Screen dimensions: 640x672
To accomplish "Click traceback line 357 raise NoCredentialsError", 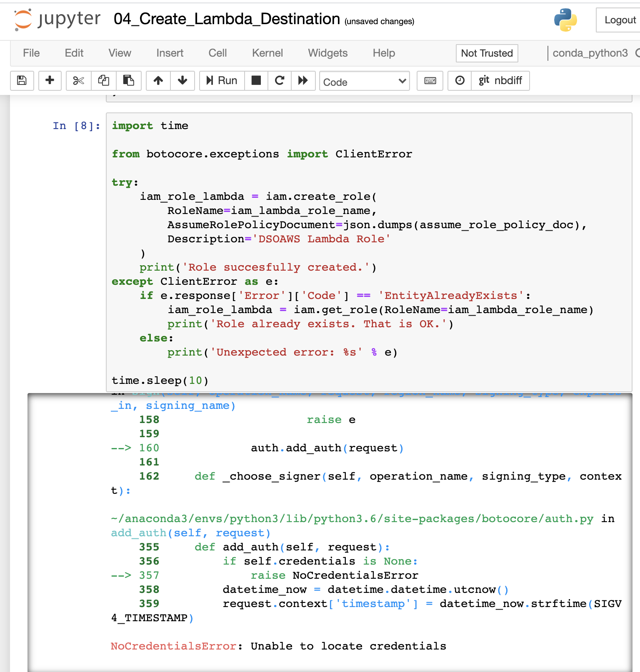I will [x=265, y=575].
